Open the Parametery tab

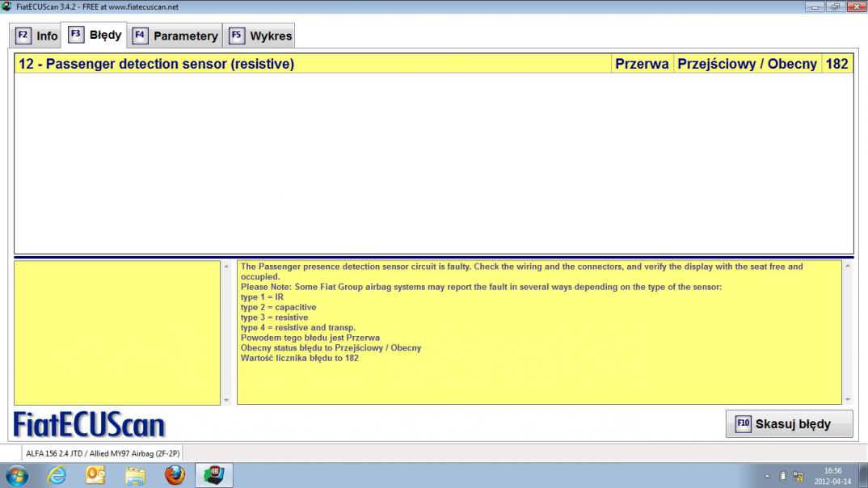click(x=175, y=36)
